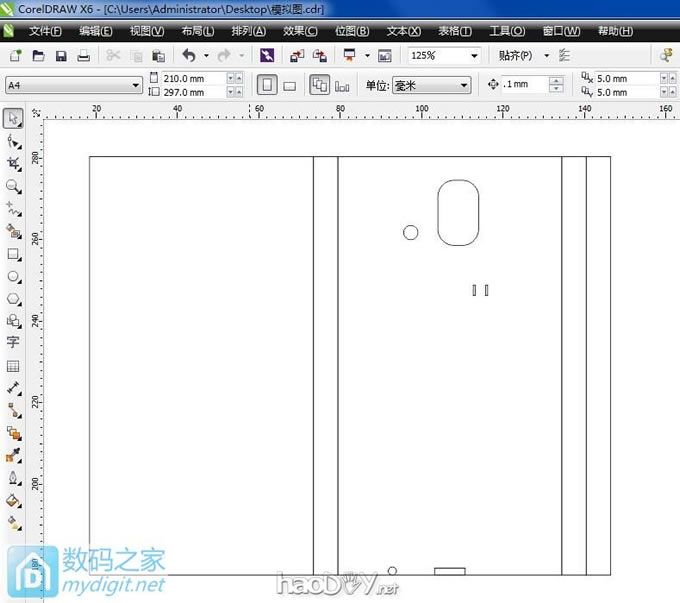Click the Save disk icon

pyautogui.click(x=61, y=56)
